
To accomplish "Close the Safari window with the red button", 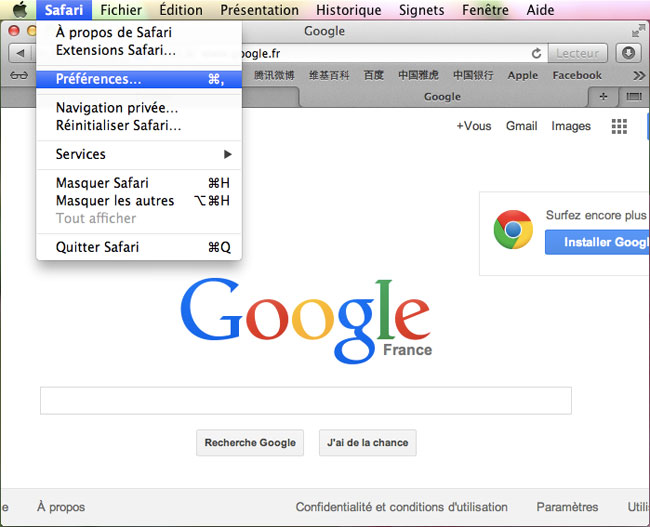I will pyautogui.click(x=14, y=31).
